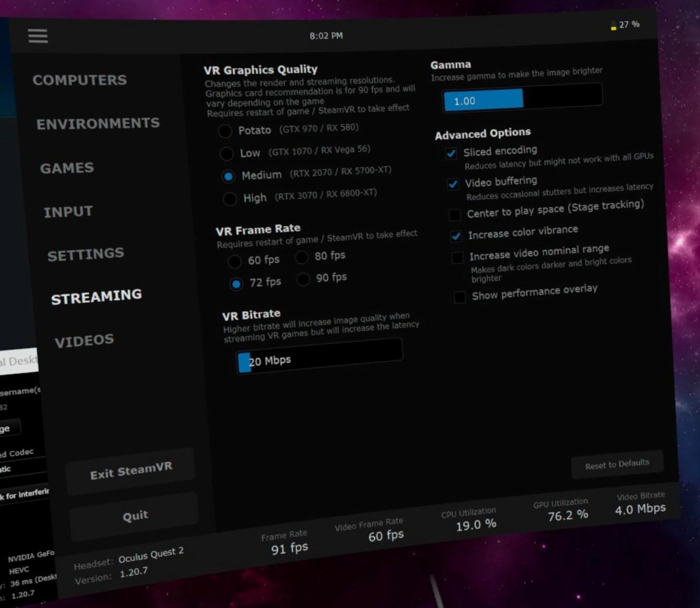Viewport: 700px width, 608px height.
Task: Adjust the VR Bitrate slider
Action: click(x=319, y=356)
